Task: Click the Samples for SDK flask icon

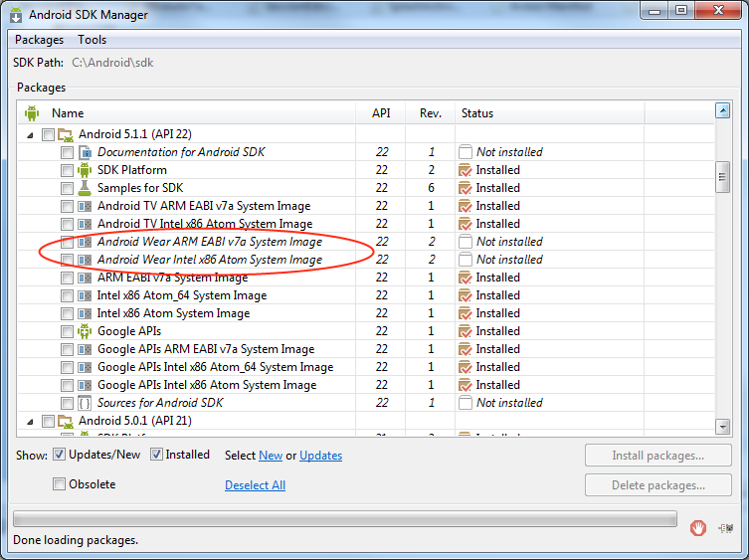Action: [85, 188]
